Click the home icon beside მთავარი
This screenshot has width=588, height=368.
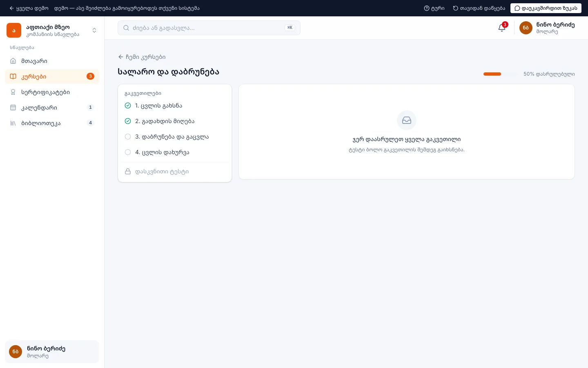13,61
